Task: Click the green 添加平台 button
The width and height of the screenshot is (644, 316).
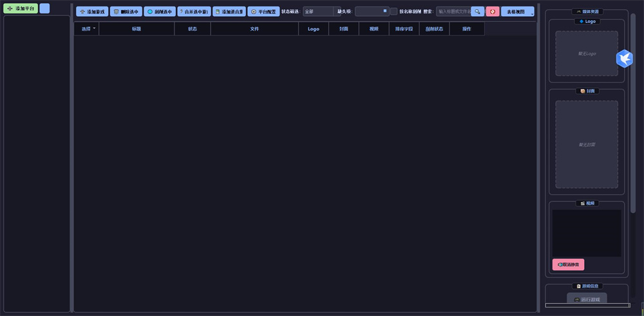Action: pos(21,8)
